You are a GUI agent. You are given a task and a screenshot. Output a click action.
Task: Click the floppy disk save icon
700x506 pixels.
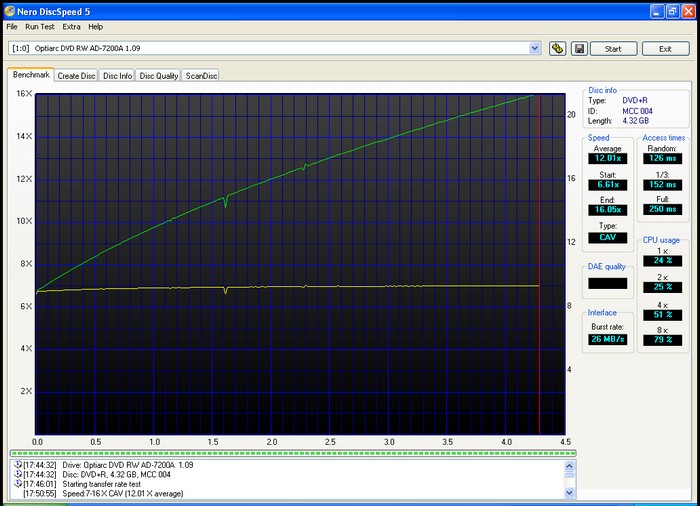click(578, 48)
